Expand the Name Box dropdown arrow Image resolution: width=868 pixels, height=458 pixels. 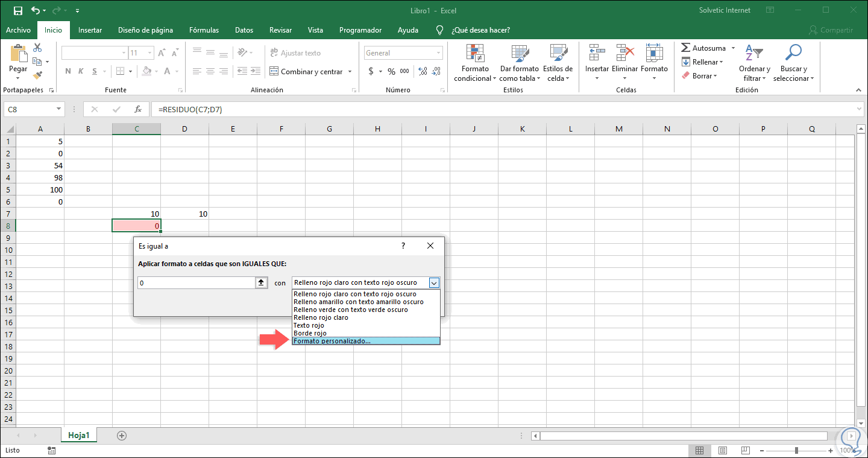[x=58, y=109]
